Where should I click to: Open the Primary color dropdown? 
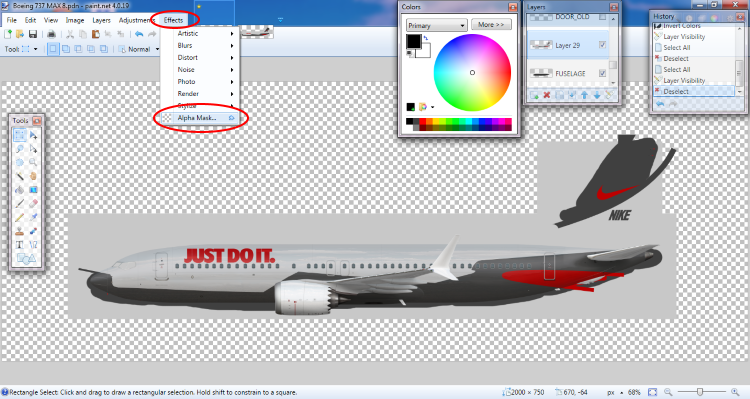[436, 25]
